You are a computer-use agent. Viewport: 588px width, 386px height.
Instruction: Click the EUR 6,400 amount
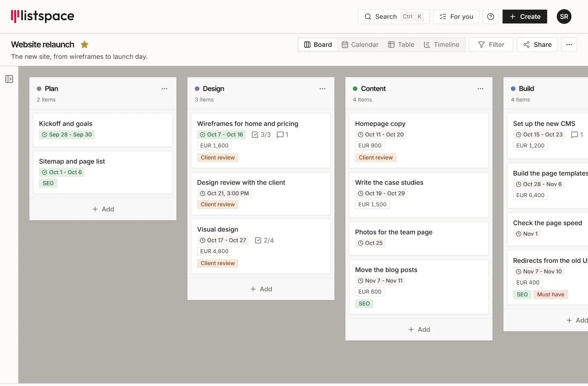530,195
